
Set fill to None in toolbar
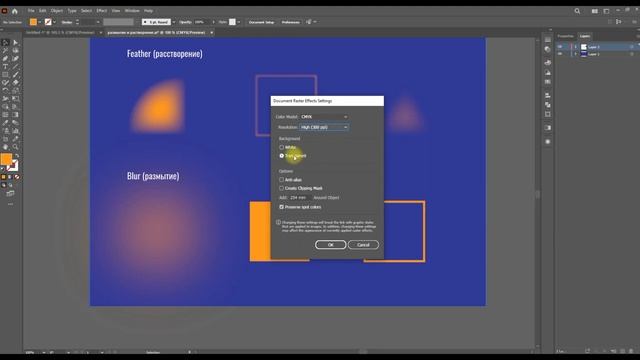pyautogui.click(x=17, y=177)
